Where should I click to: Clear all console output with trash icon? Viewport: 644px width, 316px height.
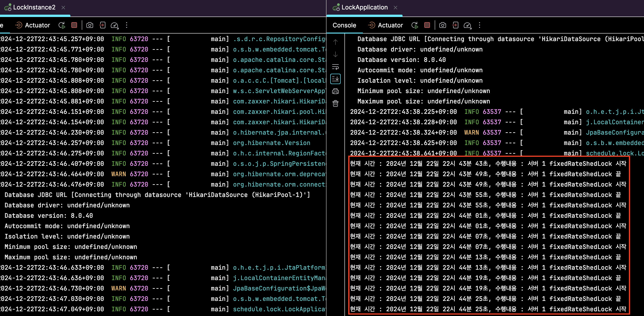pyautogui.click(x=335, y=103)
